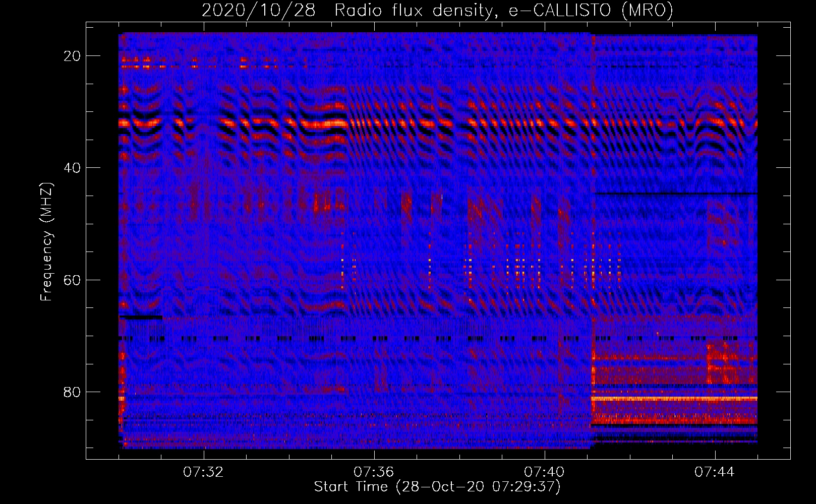
Task: Click the 'Start Time (28-Oct-20 07:29:37)' axis label
Action: [x=437, y=487]
